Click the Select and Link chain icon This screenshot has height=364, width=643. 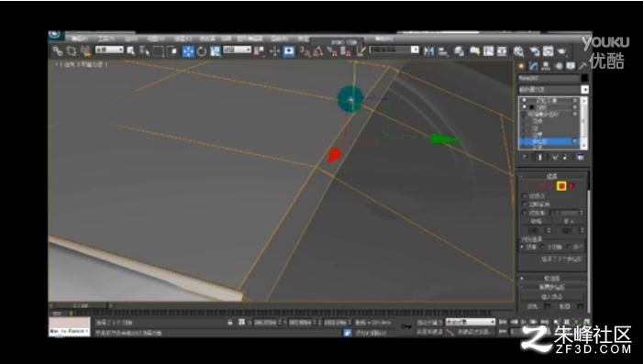(58, 50)
